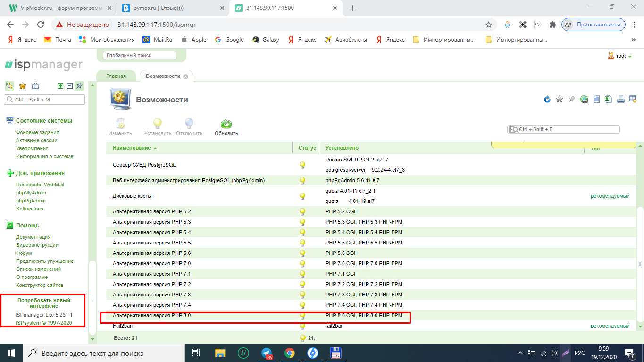This screenshot has width=644, height=362.
Task: Open phpMyAdmin link in sidebar
Action: [31, 193]
